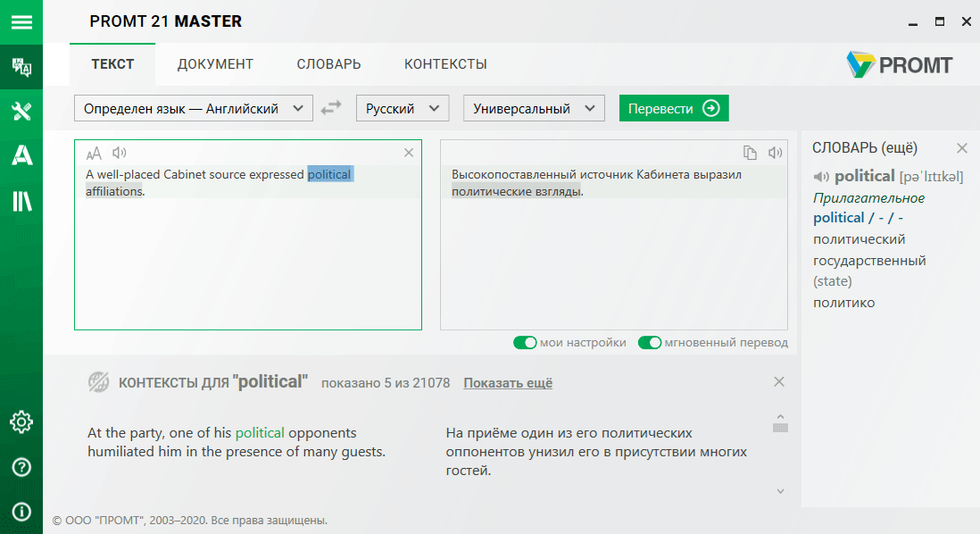Image resolution: width=980 pixels, height=534 pixels.
Task: Minimize the PROMT window
Action: 913,22
